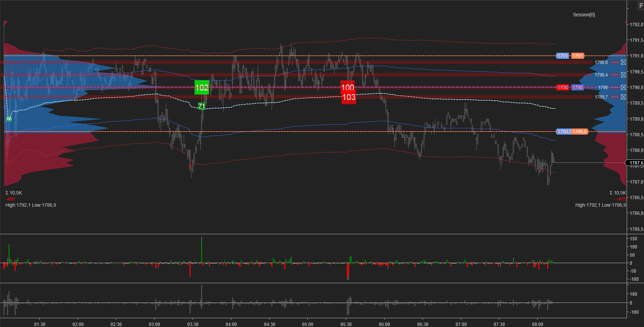The image size is (644, 327).
Task: Select the blue 1790 level tag
Action: click(x=577, y=87)
